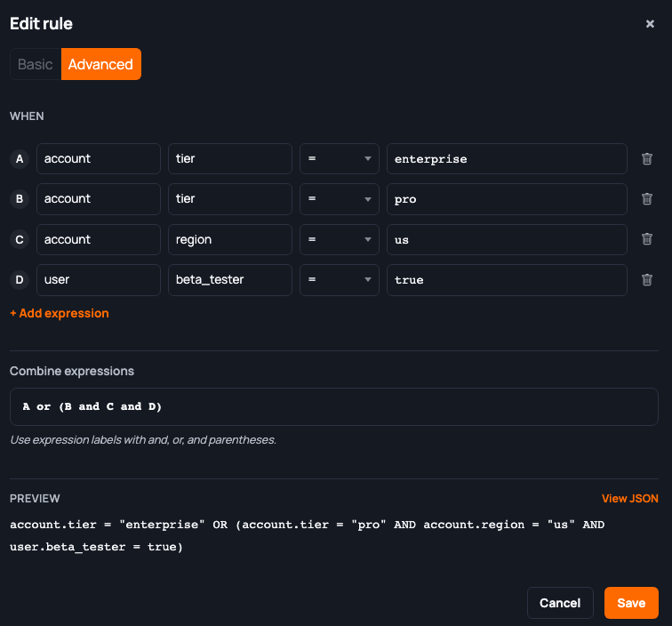Select the Advanced tab
Image resolution: width=672 pixels, height=626 pixels.
100,64
